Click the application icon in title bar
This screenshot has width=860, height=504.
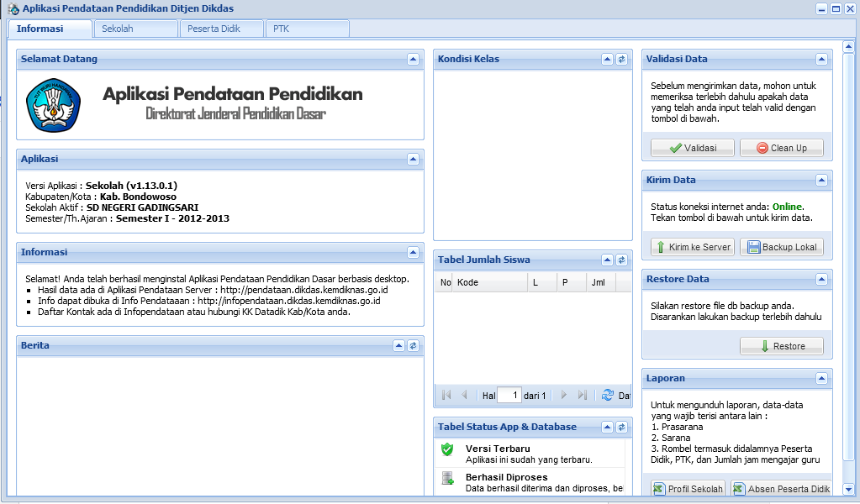(x=13, y=8)
